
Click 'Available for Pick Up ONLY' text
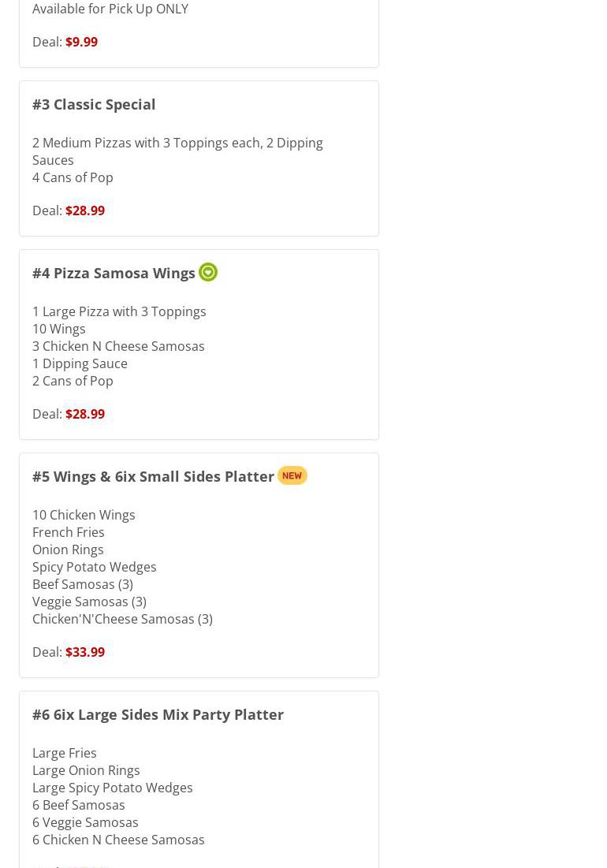pos(110,9)
